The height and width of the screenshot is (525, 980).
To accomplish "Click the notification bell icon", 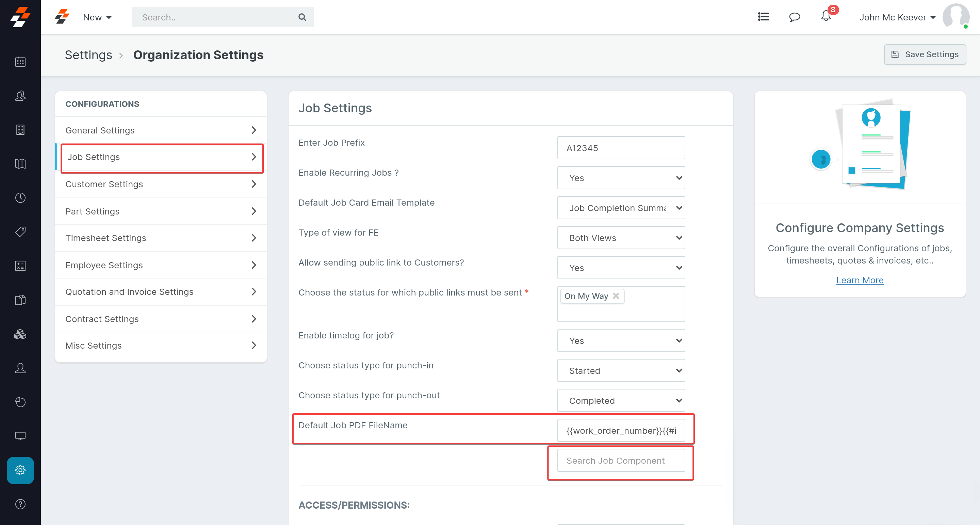I will [826, 17].
